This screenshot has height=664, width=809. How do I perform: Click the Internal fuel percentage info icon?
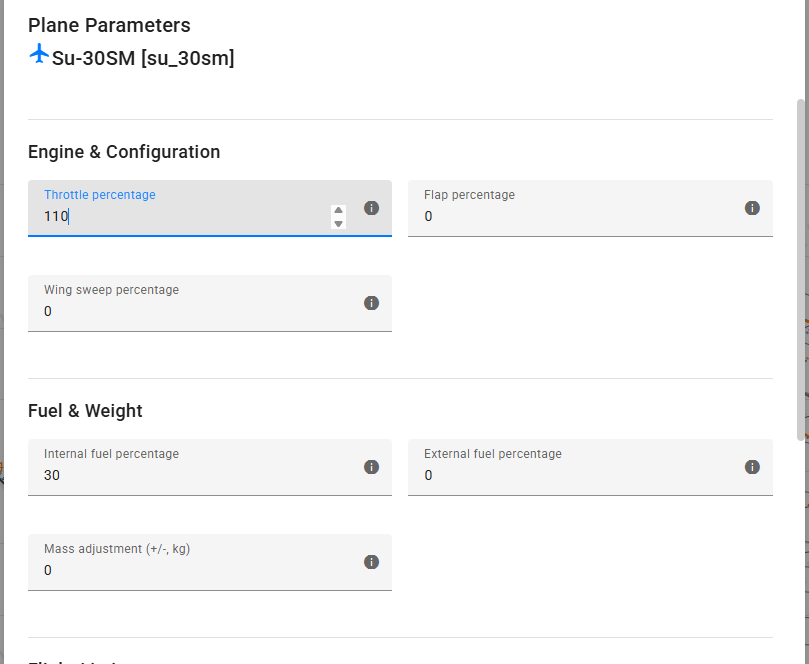(371, 467)
